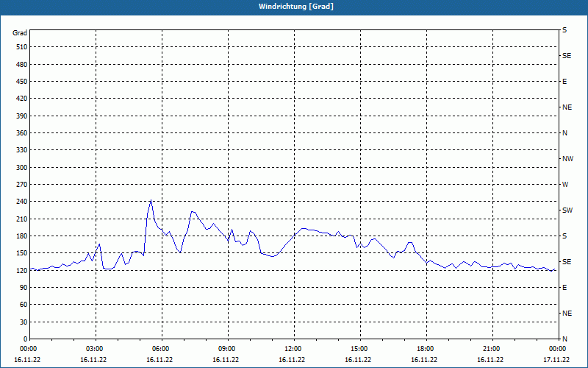Click the 270 y-axis tick label
Image resolution: width=588 pixels, height=368 pixels.
point(22,185)
